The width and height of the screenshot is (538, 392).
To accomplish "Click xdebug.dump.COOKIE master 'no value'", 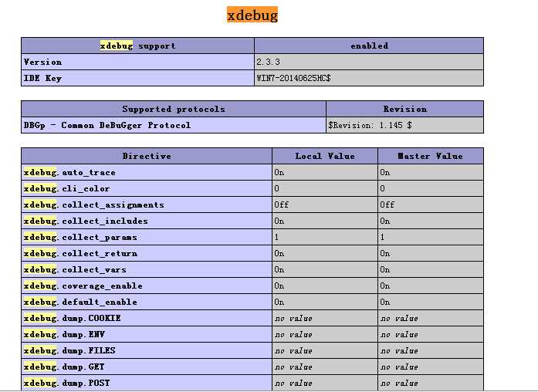I will point(431,318).
